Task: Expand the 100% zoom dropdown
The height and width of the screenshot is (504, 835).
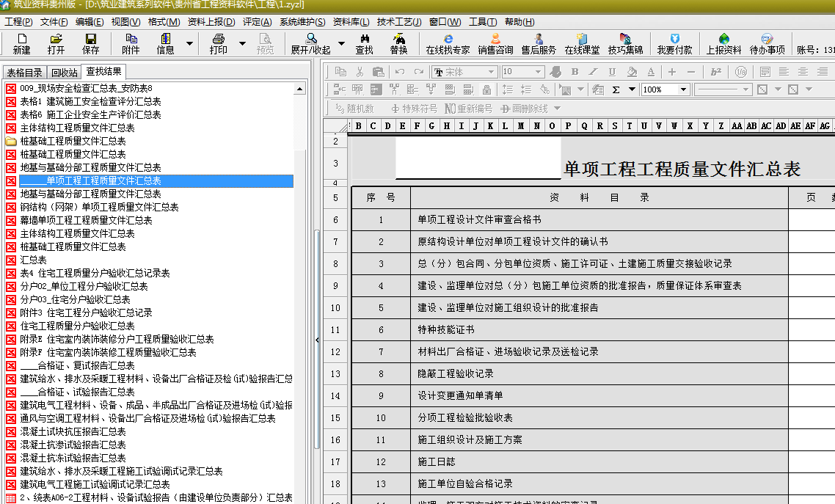Action: 683,90
